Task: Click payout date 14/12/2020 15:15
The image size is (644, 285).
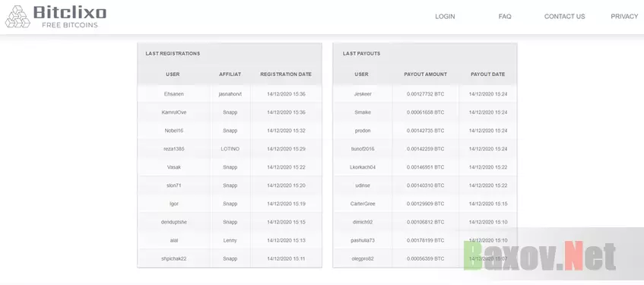Action: point(488,204)
